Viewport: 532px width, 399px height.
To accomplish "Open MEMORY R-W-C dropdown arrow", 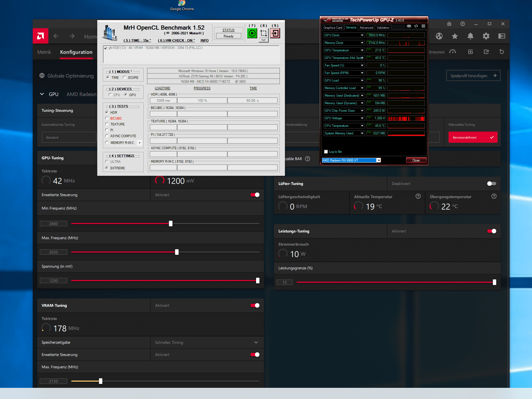I will (139, 143).
